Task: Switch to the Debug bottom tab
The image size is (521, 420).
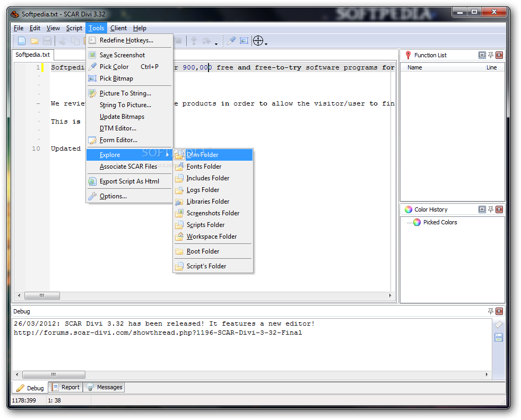Action: (x=31, y=388)
